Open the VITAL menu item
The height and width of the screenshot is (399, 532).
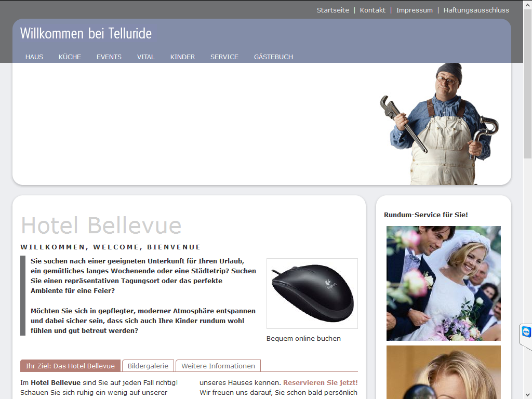pyautogui.click(x=146, y=57)
